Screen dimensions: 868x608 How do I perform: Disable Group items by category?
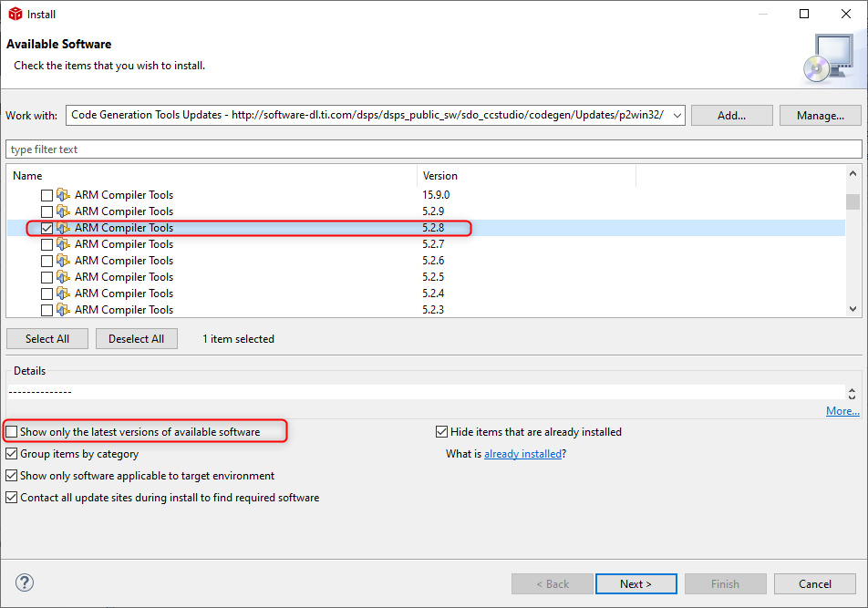click(12, 454)
